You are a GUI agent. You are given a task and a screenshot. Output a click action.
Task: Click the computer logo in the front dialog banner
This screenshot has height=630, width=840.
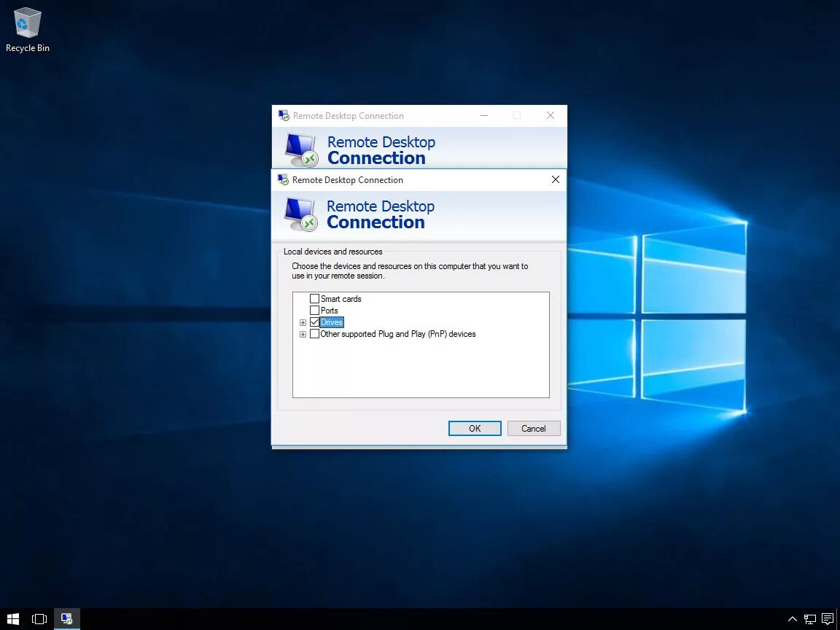(x=301, y=214)
